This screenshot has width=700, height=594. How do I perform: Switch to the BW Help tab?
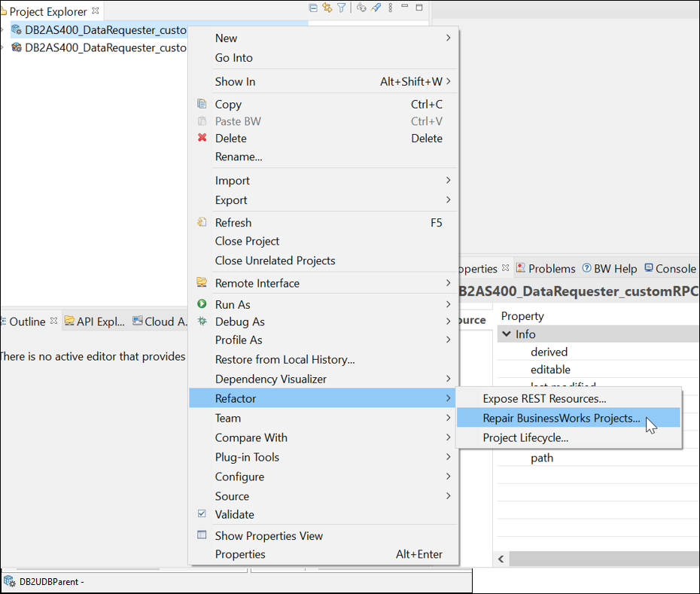(x=610, y=269)
